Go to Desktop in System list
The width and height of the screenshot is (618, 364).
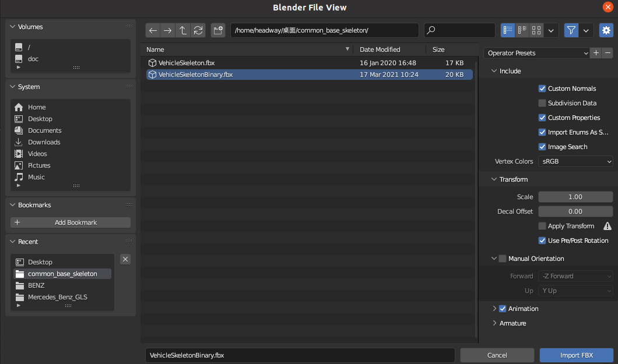(x=70, y=119)
